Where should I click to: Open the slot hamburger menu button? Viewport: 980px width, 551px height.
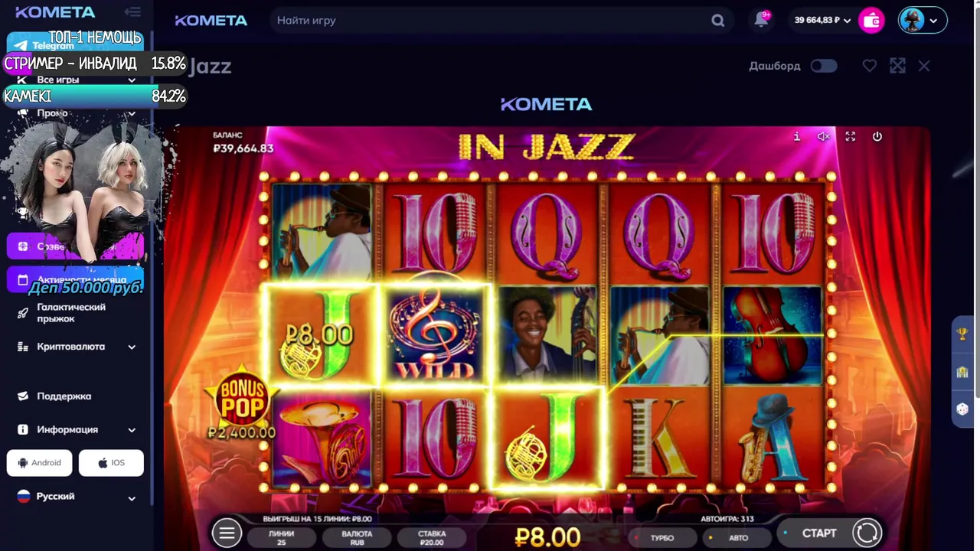tap(227, 533)
